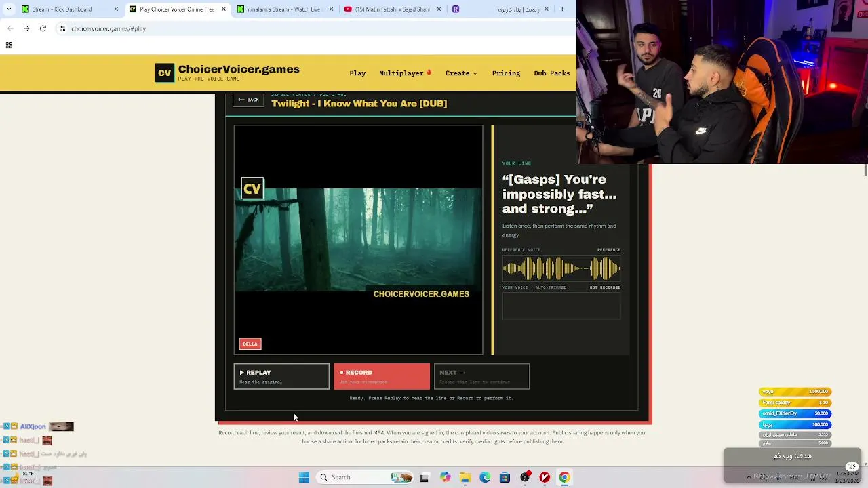Click the "[Gasps] You're impossibly fast" line text
Viewport: 868px width, 488px height.
tap(559, 194)
